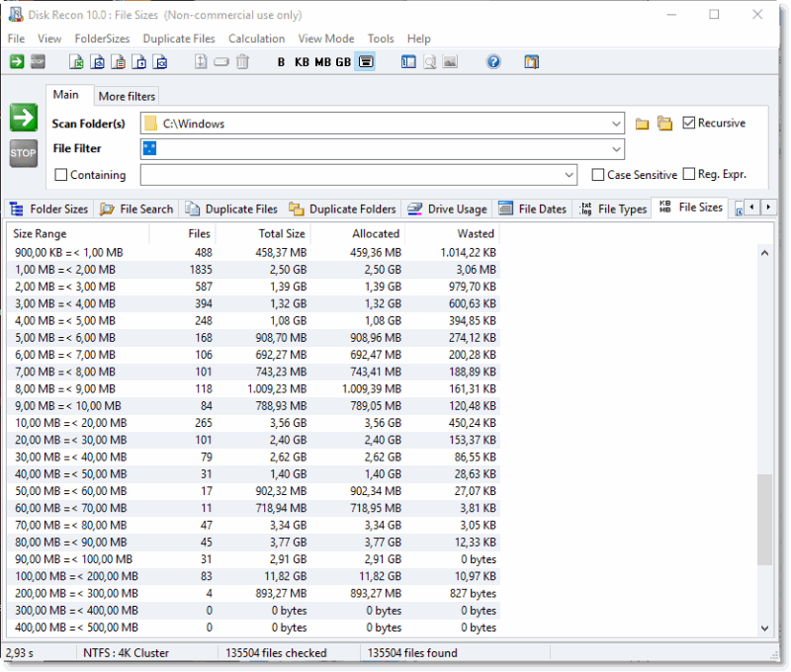This screenshot has height=672, width=791.
Task: Click the orange book toolbar icon
Action: point(532,62)
